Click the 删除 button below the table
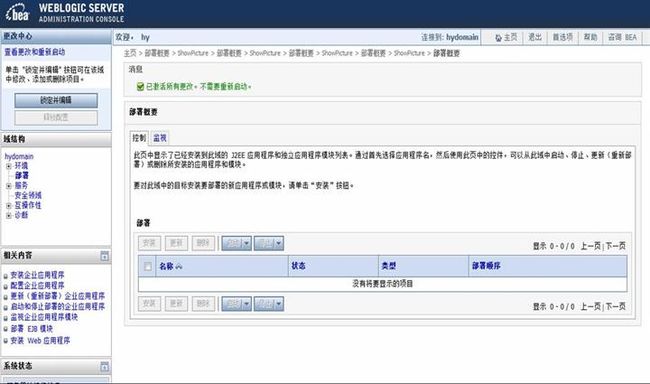This screenshot has width=650, height=384. coord(203,304)
